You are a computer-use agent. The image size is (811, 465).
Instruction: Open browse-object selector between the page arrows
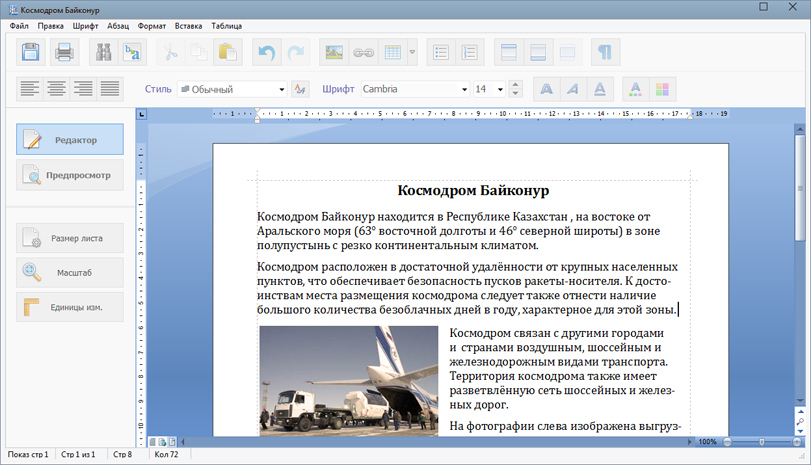(800, 422)
